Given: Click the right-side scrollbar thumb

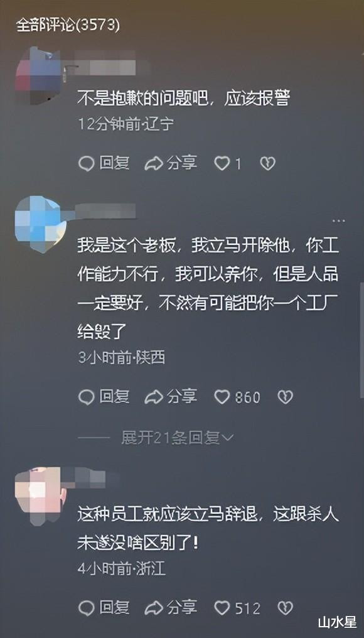Looking at the screenshot, I should coord(361,340).
